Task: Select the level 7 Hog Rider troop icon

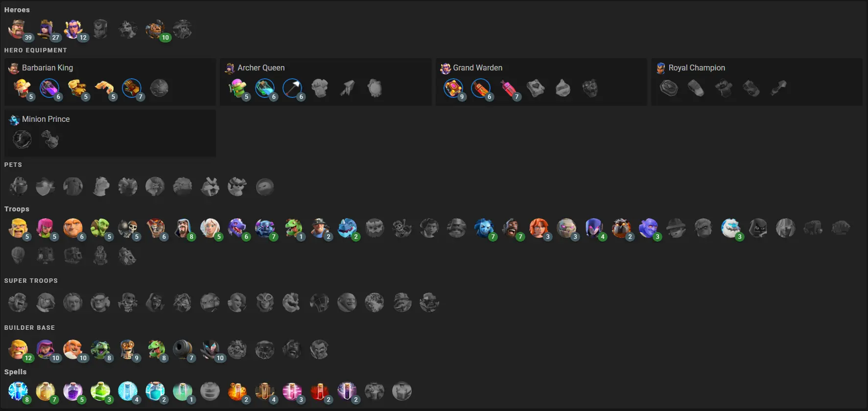Action: click(x=512, y=228)
